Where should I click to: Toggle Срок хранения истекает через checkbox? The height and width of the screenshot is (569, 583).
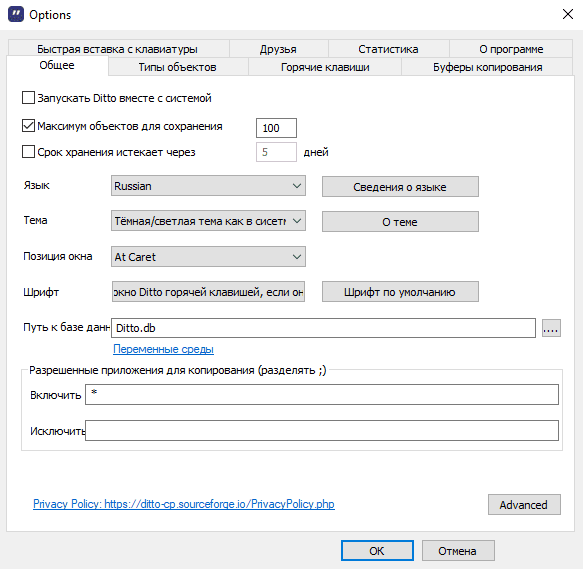[28, 152]
